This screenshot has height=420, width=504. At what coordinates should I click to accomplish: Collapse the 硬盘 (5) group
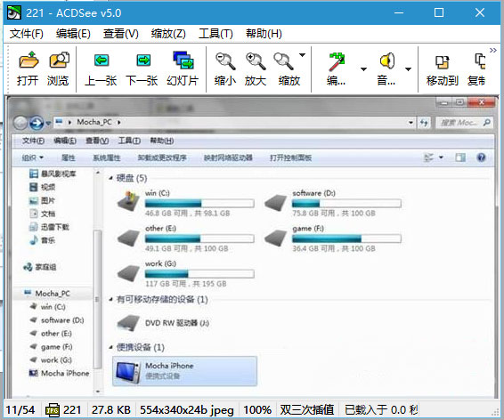(110, 178)
